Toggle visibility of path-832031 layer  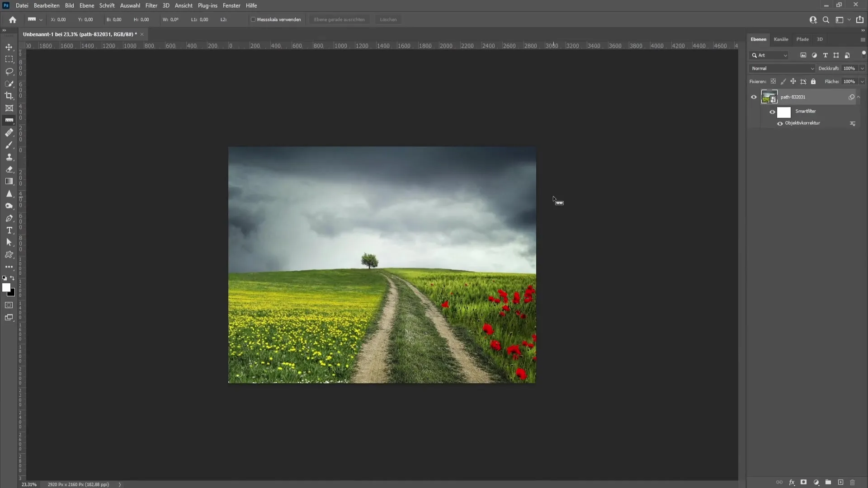point(754,97)
